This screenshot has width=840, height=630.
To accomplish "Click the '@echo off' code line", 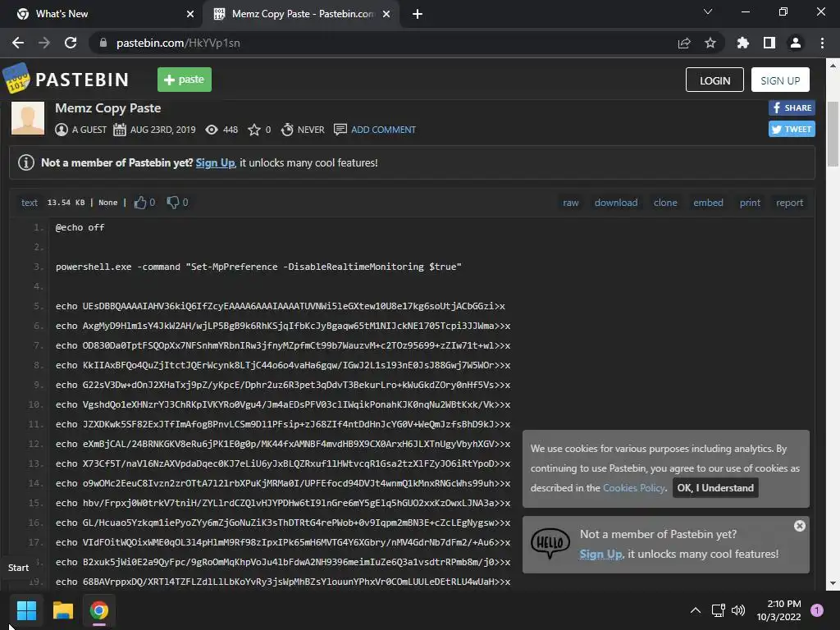I will (80, 228).
